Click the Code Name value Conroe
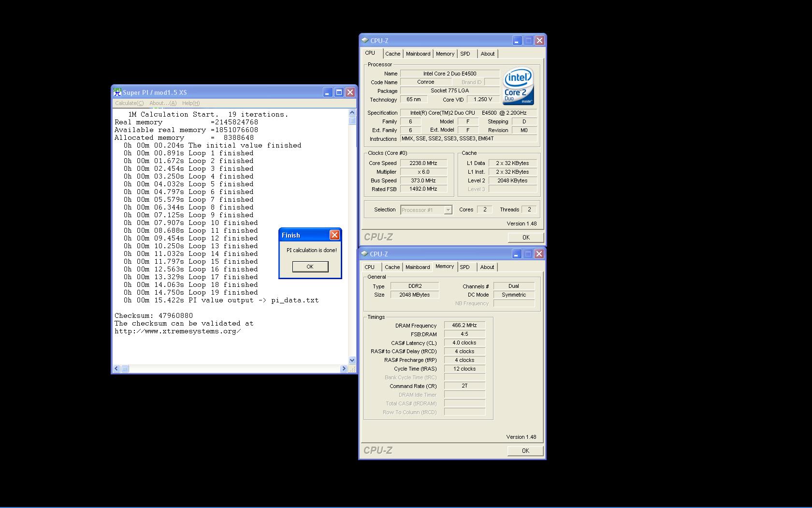Image resolution: width=812 pixels, height=508 pixels. tap(425, 82)
